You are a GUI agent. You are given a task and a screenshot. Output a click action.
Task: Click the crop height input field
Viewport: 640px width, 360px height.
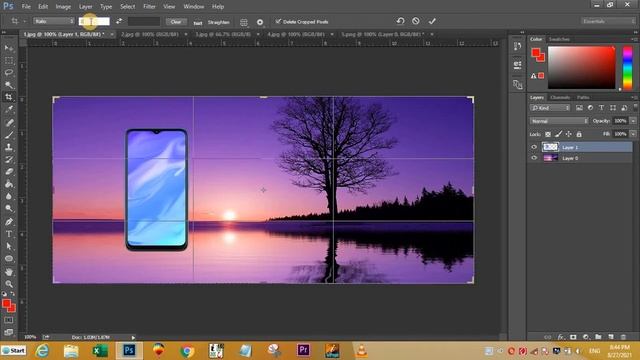coord(144,21)
